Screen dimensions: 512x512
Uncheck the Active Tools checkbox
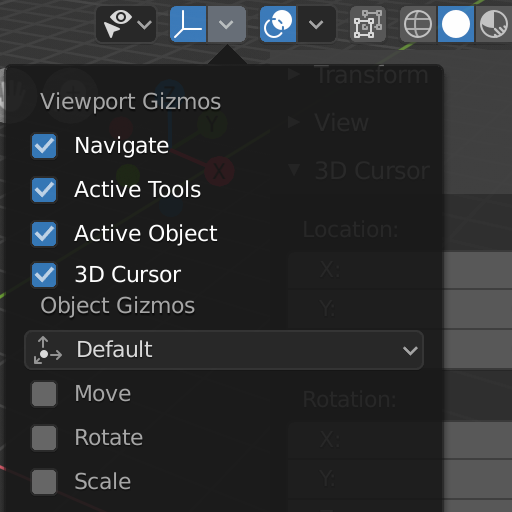(44, 190)
